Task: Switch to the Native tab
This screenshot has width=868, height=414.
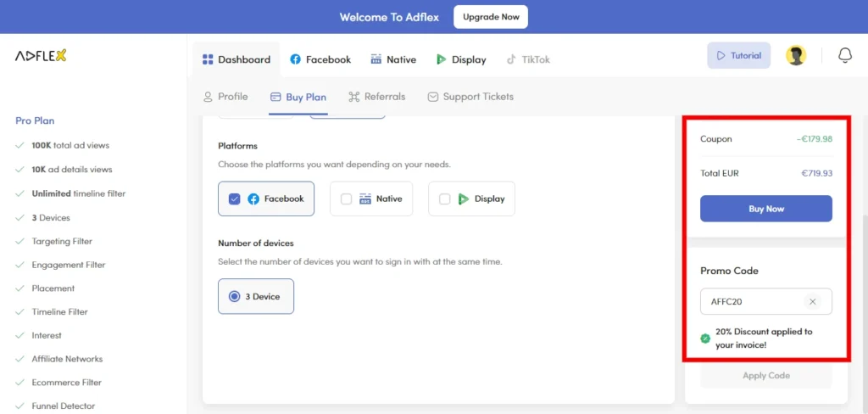Action: [393, 59]
